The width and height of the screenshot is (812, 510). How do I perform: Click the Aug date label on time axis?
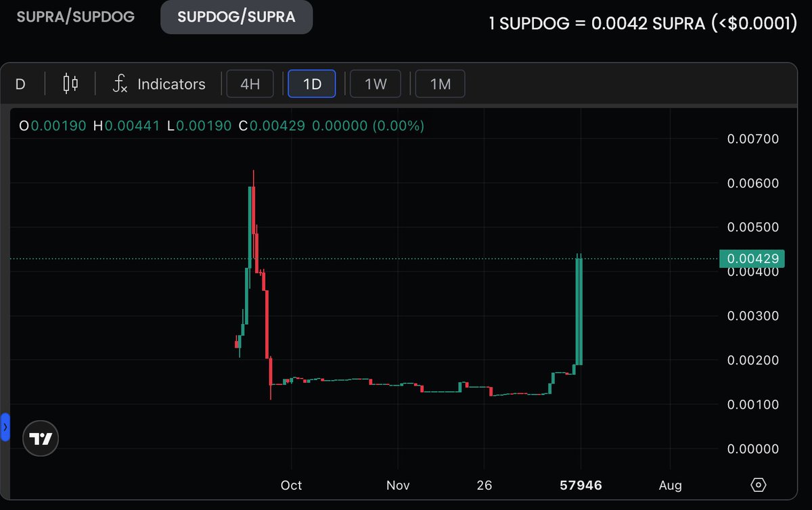[x=671, y=486]
